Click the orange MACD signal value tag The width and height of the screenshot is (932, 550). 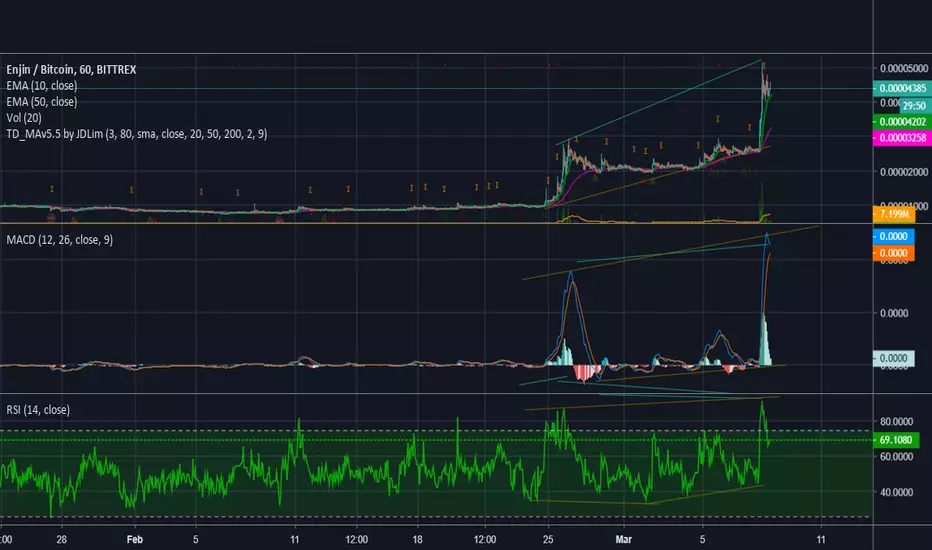893,253
